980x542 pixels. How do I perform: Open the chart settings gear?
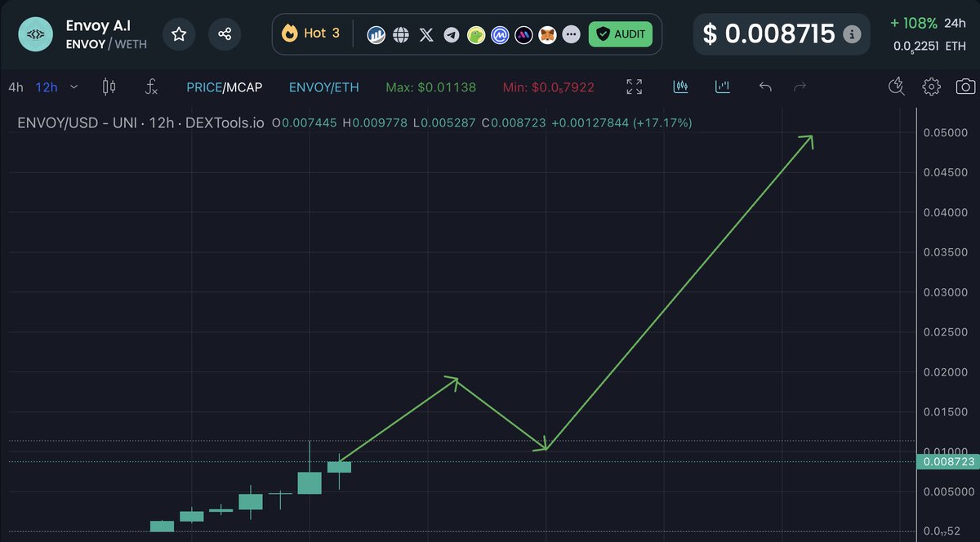[931, 87]
